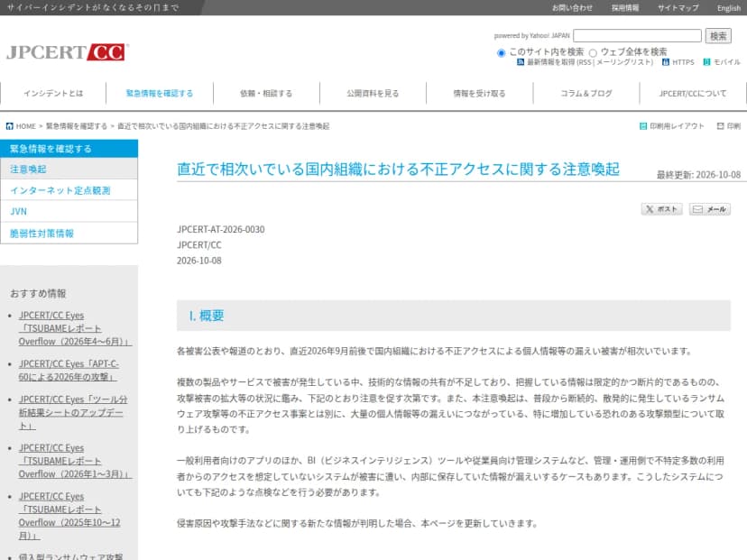Open the 情報を受け取る menu

(479, 94)
